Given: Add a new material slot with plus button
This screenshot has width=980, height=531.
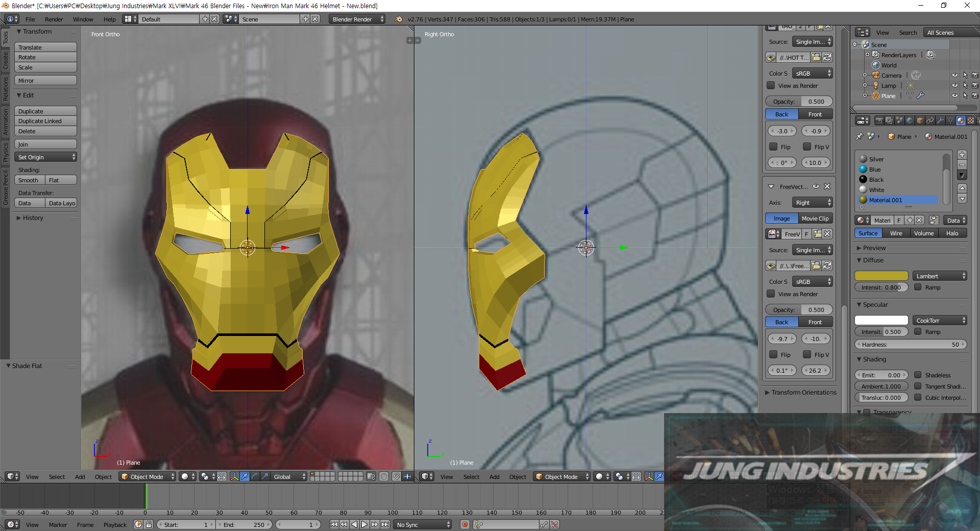Looking at the screenshot, I should [962, 155].
